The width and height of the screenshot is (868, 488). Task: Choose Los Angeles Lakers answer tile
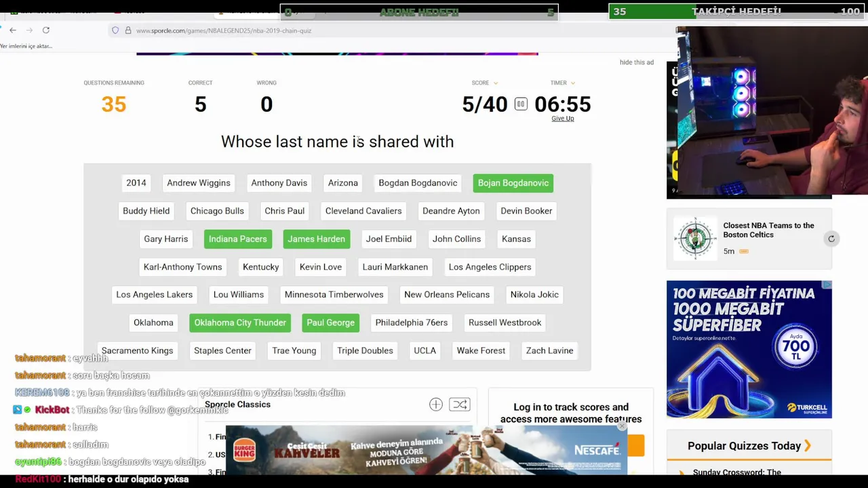point(155,295)
